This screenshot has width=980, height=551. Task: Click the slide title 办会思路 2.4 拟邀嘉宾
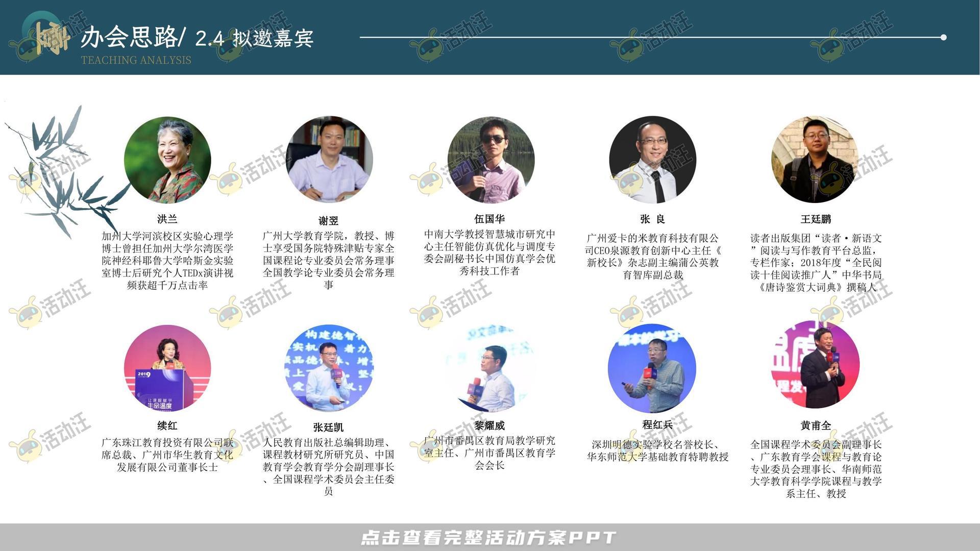tap(199, 38)
